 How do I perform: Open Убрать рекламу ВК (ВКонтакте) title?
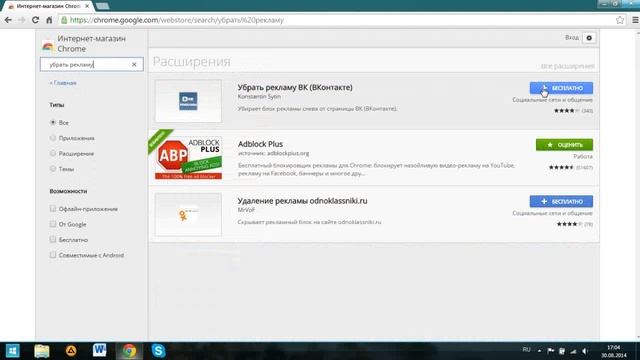click(295, 87)
